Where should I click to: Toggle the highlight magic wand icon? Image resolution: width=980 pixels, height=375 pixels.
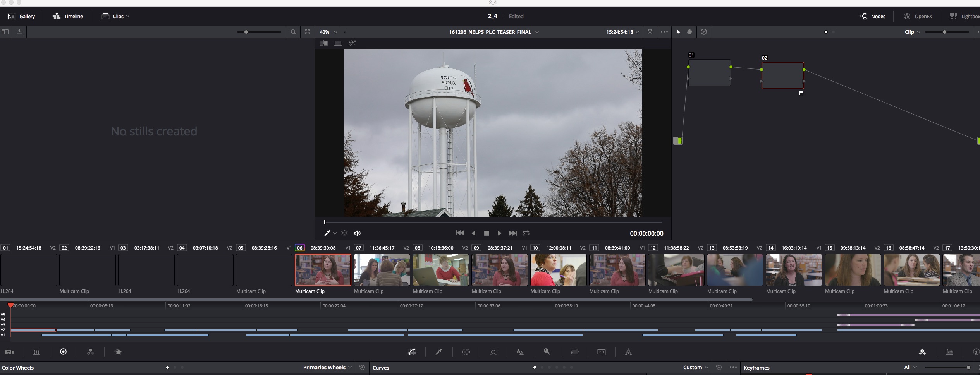tap(352, 43)
